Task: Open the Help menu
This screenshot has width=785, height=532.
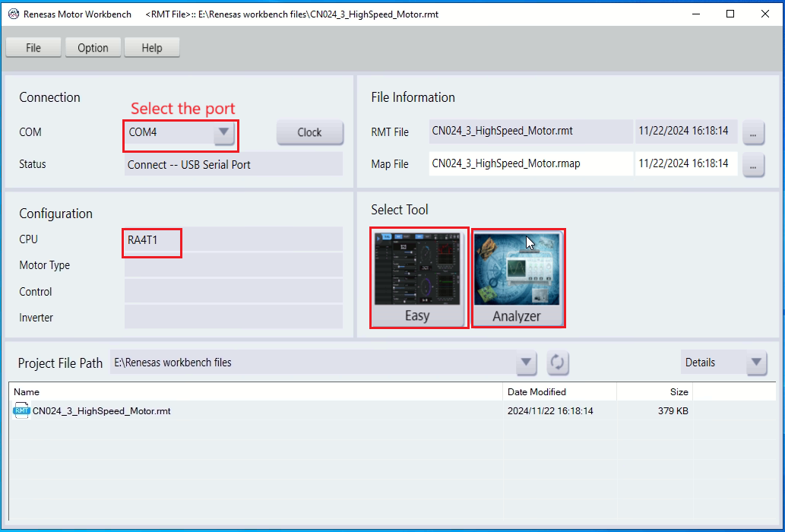Action: click(152, 48)
